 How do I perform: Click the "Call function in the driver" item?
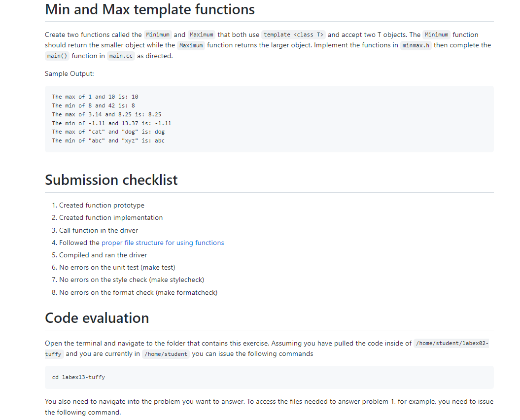[x=99, y=230]
